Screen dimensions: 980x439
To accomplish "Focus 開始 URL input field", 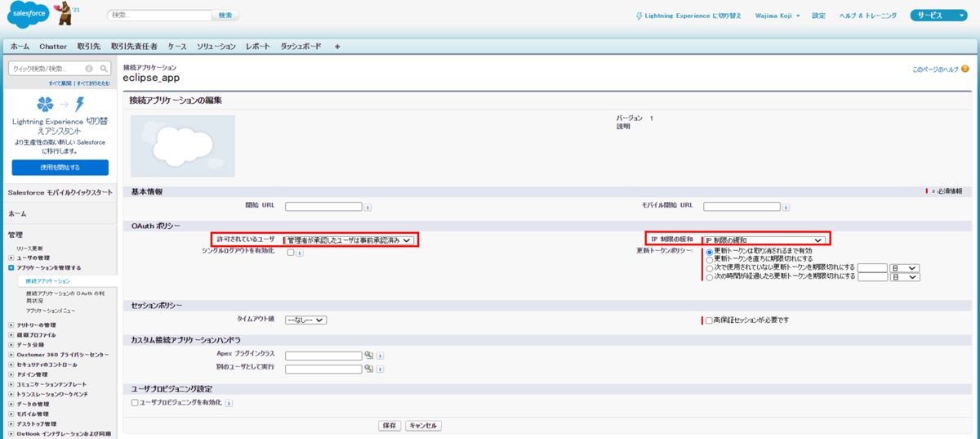I will click(x=323, y=207).
